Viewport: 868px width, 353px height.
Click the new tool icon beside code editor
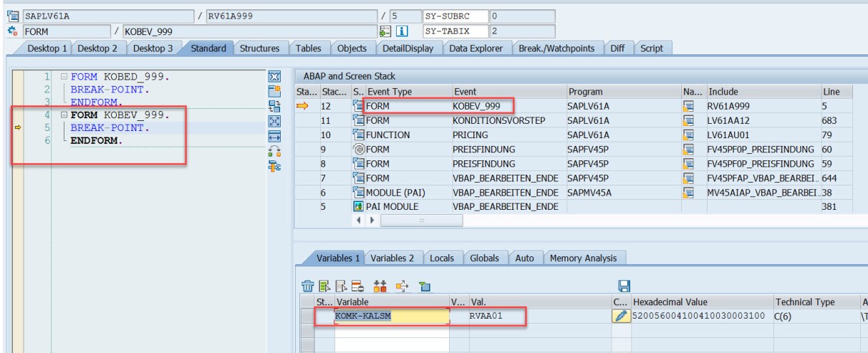[x=272, y=89]
